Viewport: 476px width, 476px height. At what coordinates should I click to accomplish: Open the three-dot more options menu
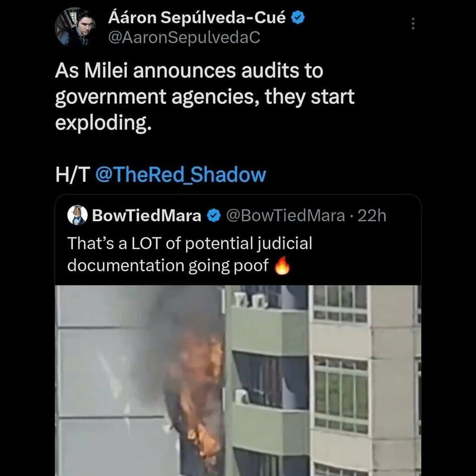(413, 23)
